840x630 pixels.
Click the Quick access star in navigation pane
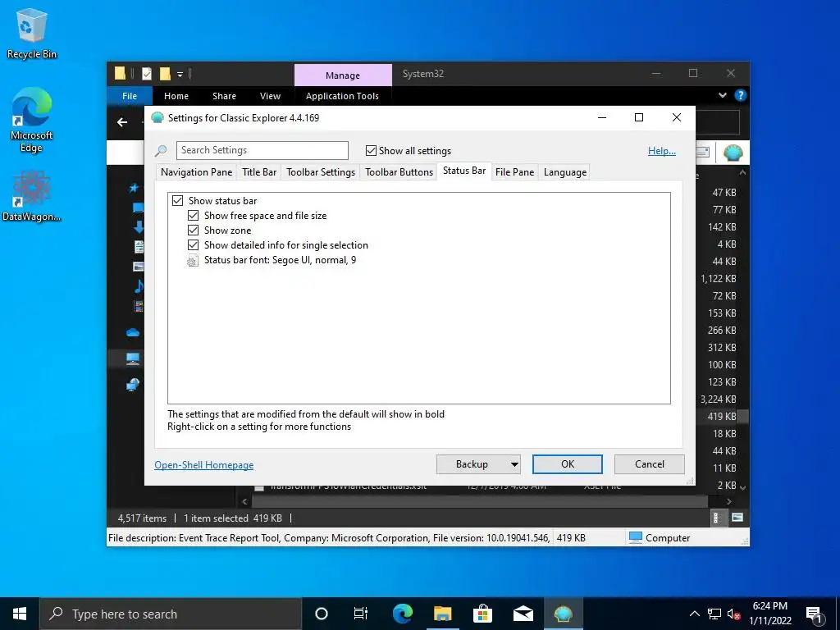tap(134, 188)
